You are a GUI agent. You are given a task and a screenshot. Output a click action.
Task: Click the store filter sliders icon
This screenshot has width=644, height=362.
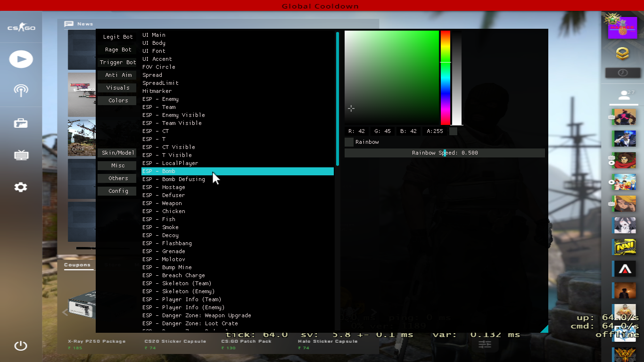point(485,345)
